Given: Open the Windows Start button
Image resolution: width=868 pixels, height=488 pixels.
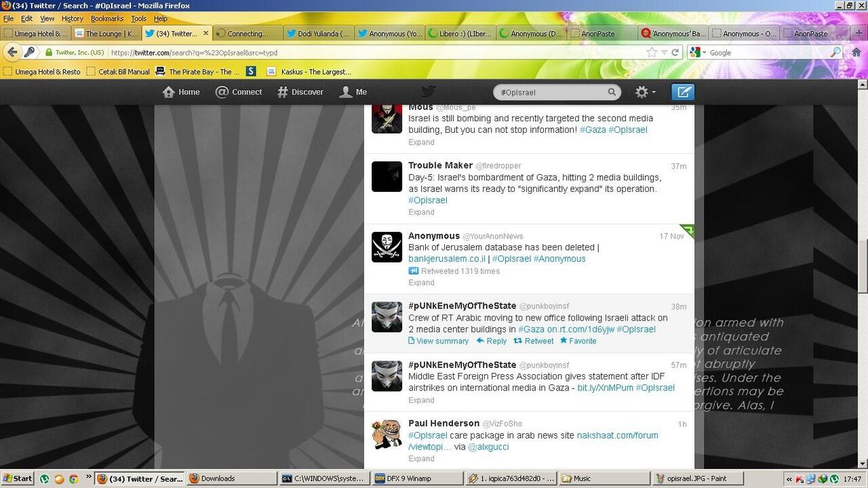Looking at the screenshot, I should point(18,479).
